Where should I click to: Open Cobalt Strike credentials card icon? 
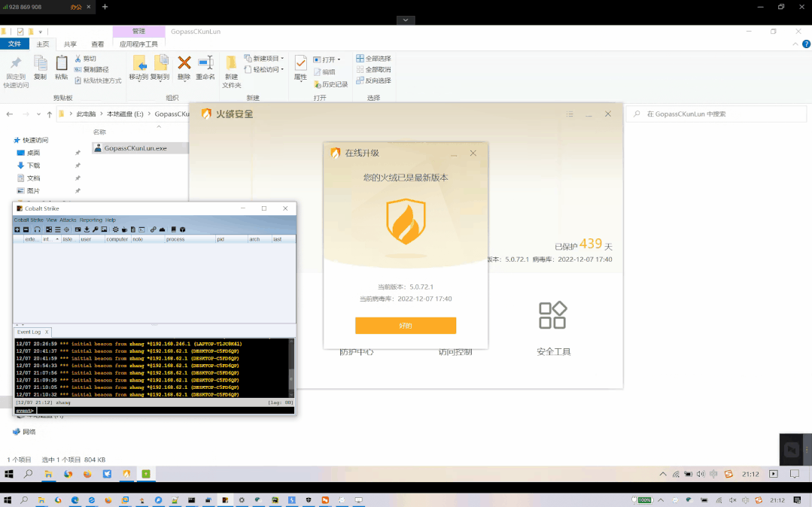[78, 229]
